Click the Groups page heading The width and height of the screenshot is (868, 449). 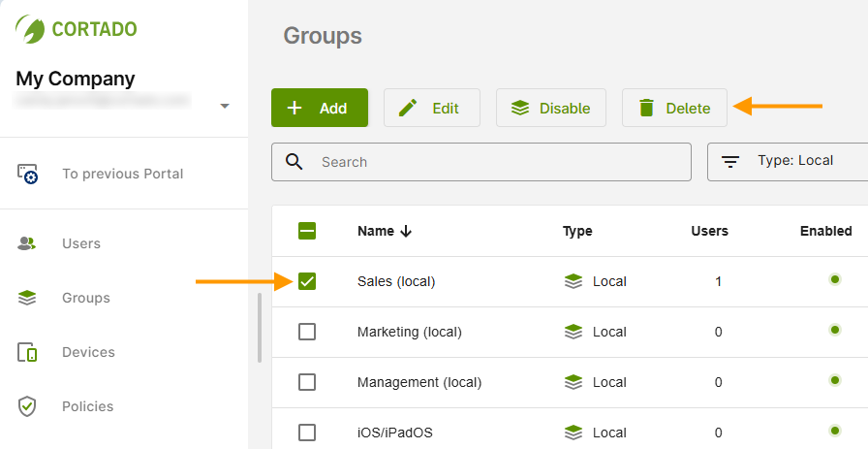(323, 37)
